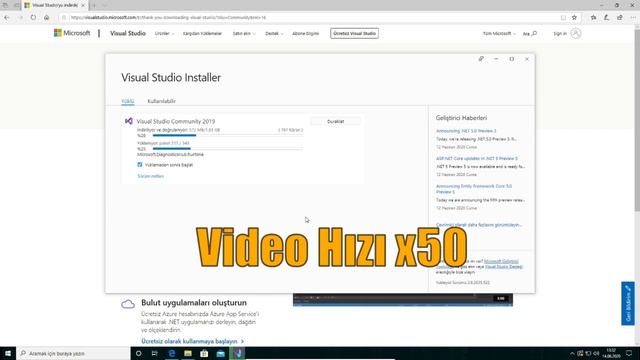Open the Sürüm notları link
The height and width of the screenshot is (360, 640).
(x=151, y=176)
